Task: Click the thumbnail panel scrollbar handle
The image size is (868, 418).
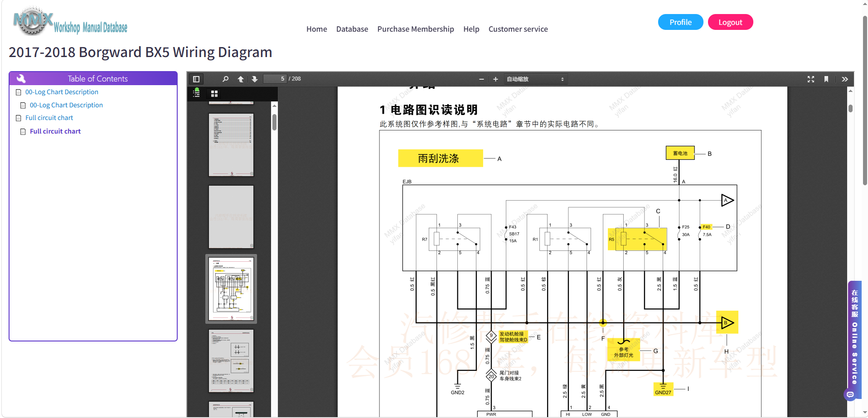Action: pyautogui.click(x=274, y=122)
